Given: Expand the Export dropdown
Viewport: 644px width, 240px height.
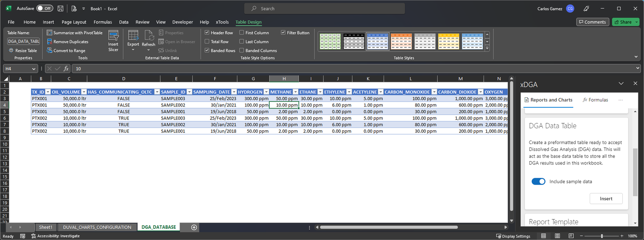Looking at the screenshot, I should coord(133,50).
